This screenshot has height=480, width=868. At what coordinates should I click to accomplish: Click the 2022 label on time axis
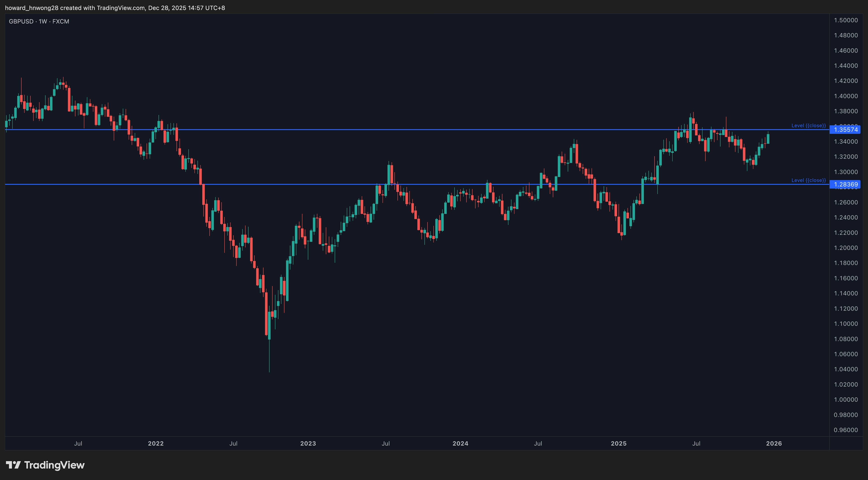[156, 443]
